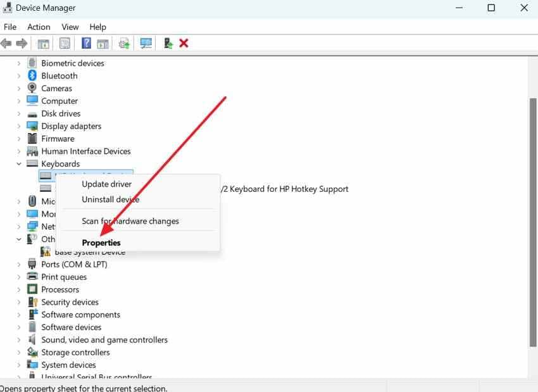Click the Biometric devices fingerprint icon

tap(32, 63)
